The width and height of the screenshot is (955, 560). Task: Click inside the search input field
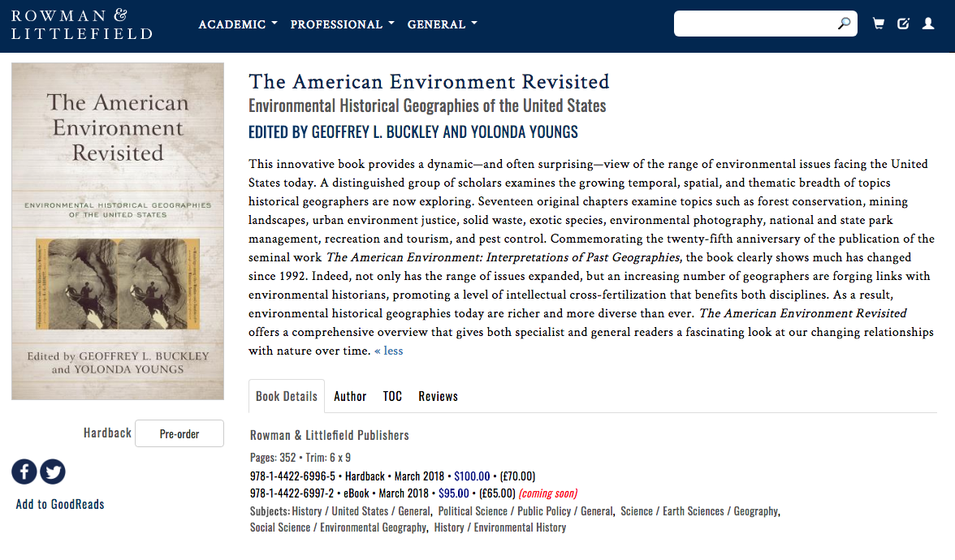[x=755, y=23]
